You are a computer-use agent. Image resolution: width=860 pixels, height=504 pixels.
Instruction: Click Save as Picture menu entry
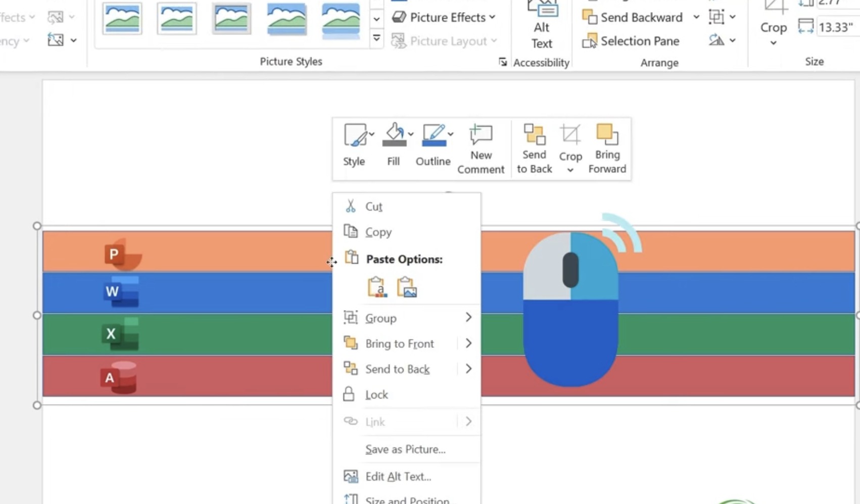407,449
